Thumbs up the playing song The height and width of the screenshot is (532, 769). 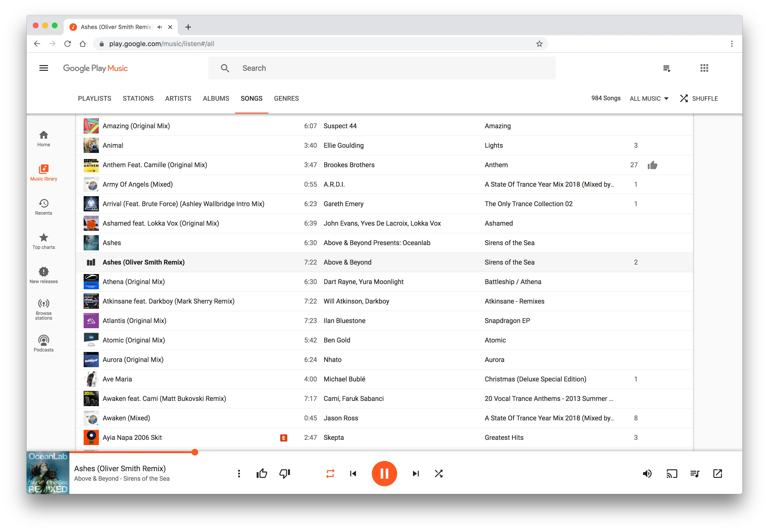point(262,473)
